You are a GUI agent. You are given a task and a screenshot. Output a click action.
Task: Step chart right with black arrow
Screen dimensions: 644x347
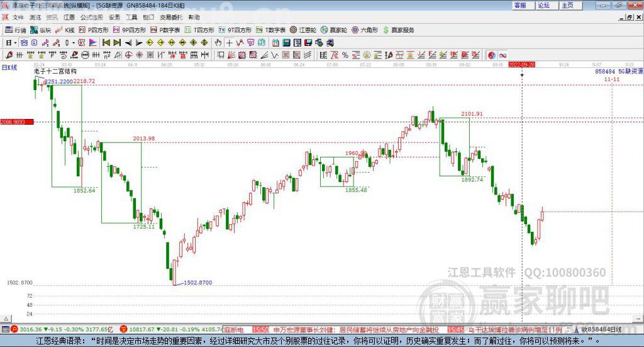coord(139,43)
